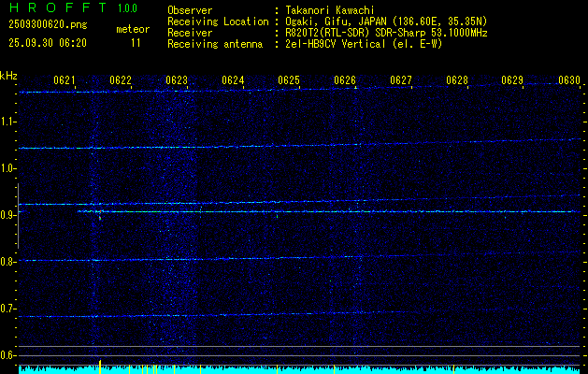Click the tallest yellow spike in the cyan power graph
The image size is (588, 374).
click(100, 367)
